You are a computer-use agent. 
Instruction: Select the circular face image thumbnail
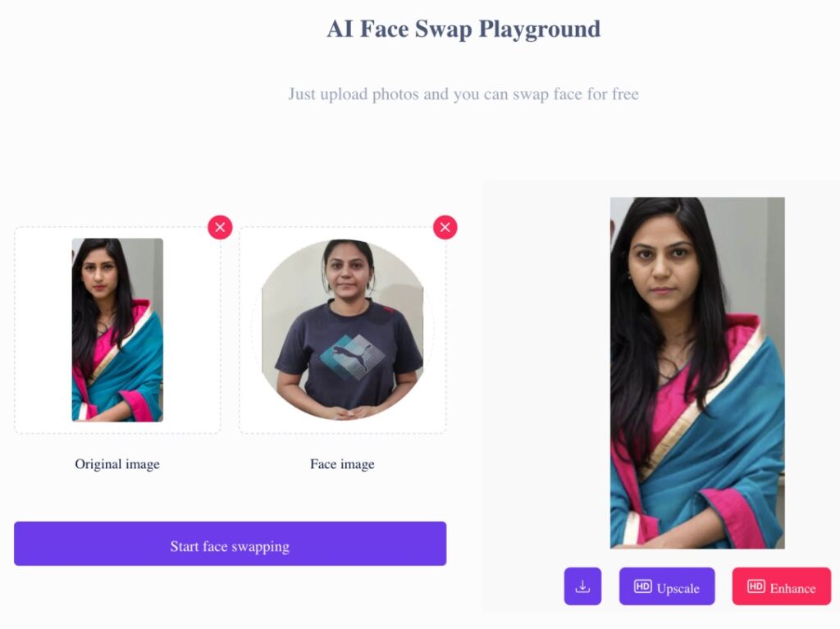tap(342, 330)
